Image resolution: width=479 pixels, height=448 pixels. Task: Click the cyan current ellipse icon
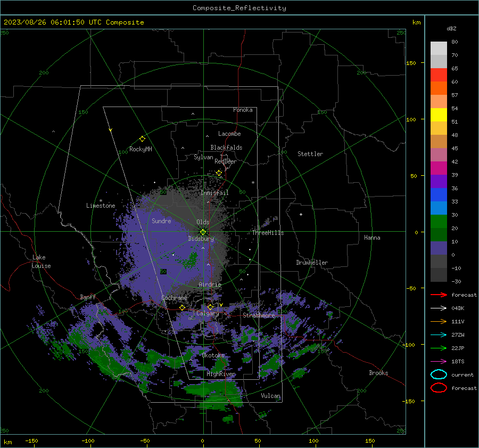point(439,374)
